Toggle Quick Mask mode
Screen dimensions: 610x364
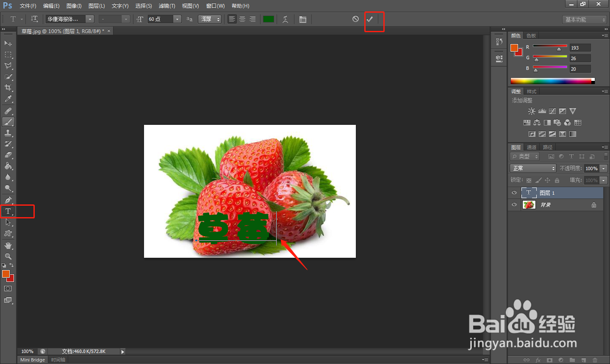click(x=8, y=289)
